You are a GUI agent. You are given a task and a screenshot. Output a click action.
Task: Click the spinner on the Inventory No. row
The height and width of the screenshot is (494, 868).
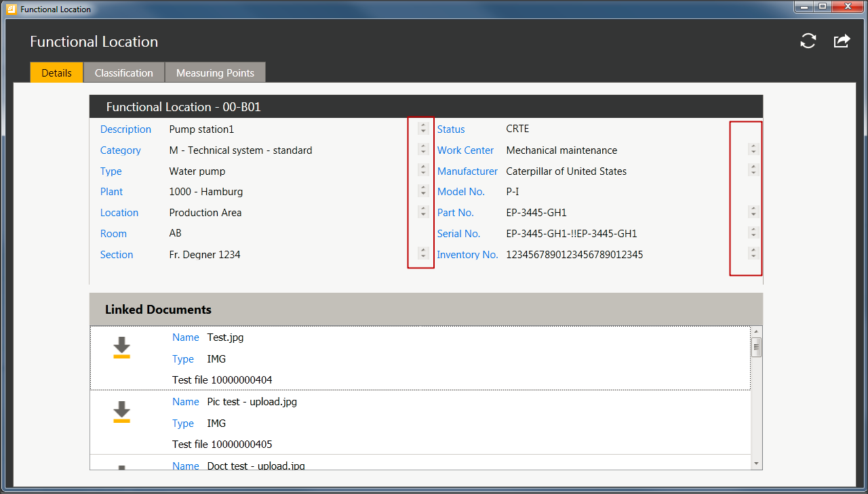click(x=753, y=253)
